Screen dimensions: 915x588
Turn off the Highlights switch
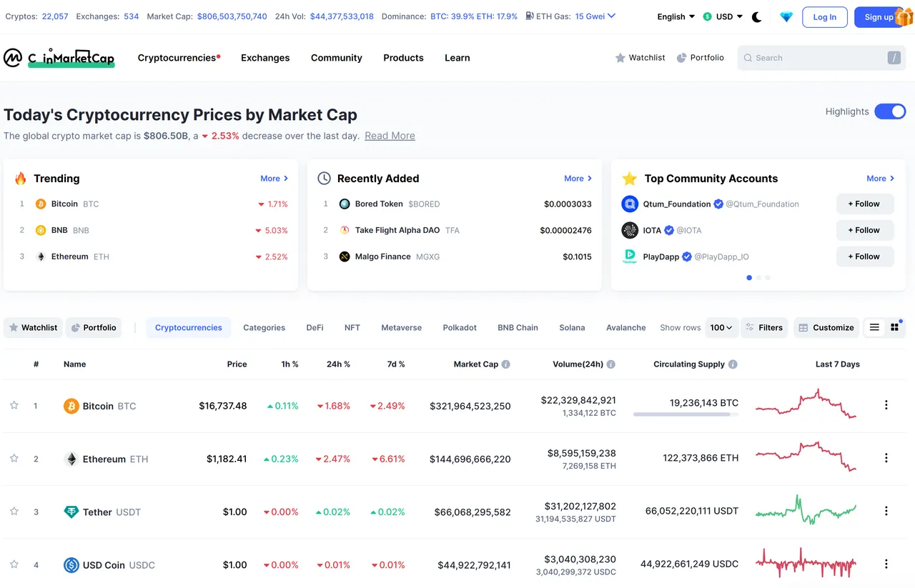(890, 111)
